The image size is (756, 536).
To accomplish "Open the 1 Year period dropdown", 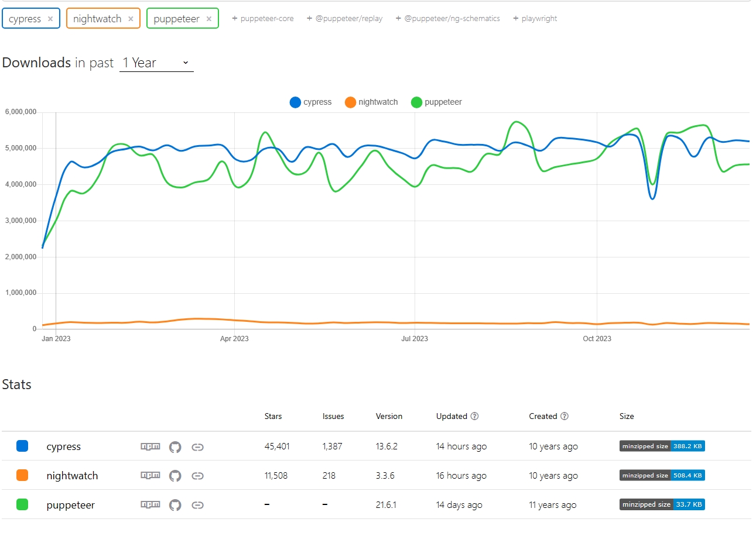I will tap(156, 63).
